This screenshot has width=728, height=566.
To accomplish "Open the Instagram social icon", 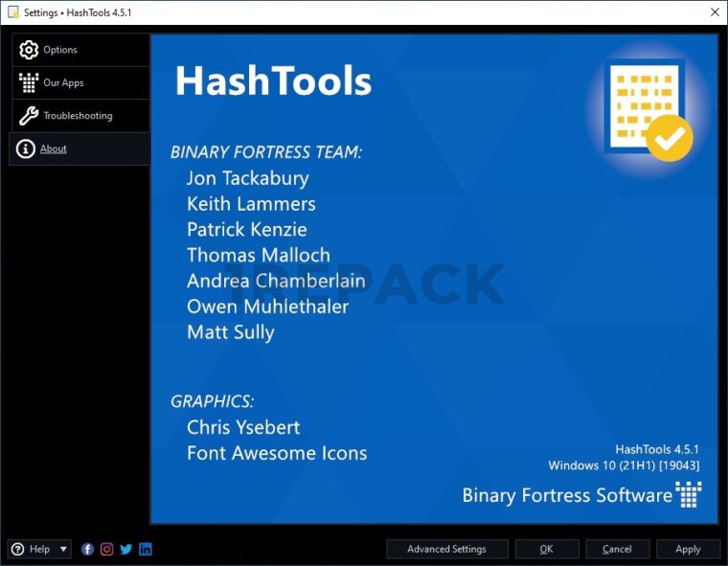I will tap(107, 549).
